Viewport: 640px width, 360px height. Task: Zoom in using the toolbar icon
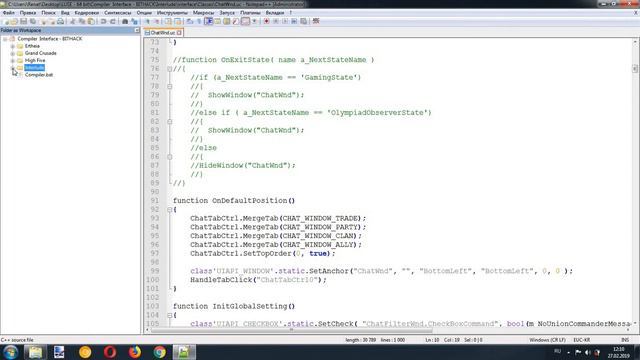point(147,21)
